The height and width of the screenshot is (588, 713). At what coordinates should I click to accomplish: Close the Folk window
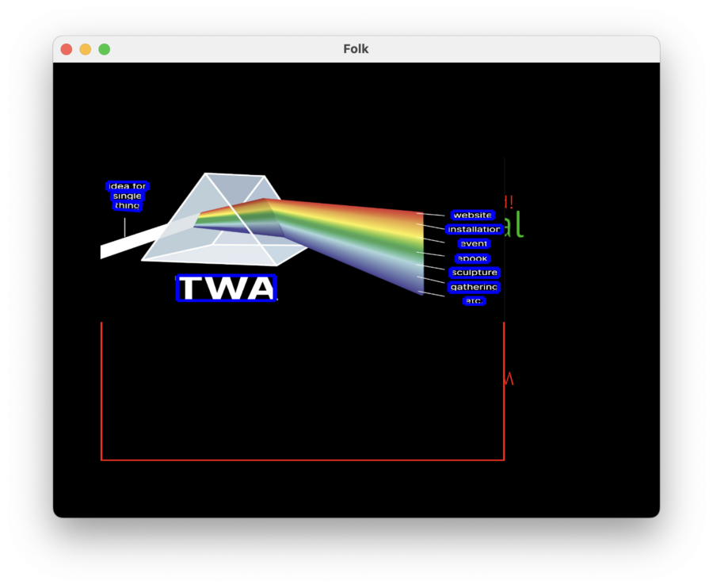tap(67, 49)
